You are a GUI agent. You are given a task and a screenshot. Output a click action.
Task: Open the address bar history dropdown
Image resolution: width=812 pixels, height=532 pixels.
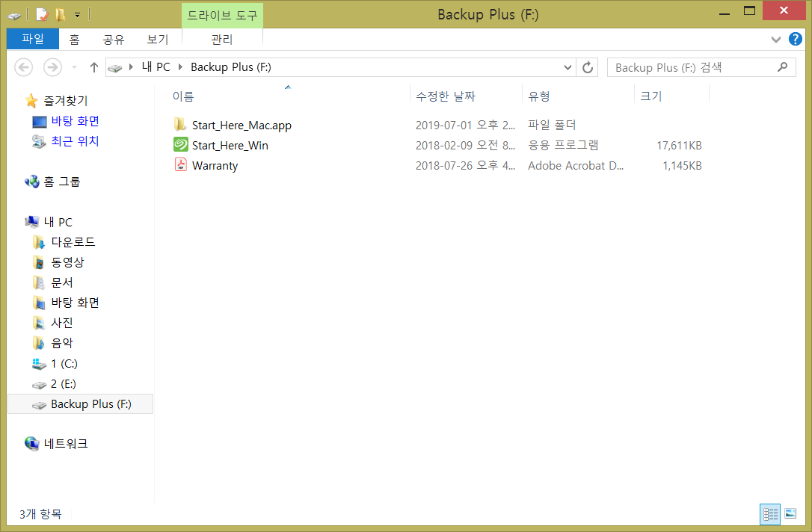coord(568,67)
